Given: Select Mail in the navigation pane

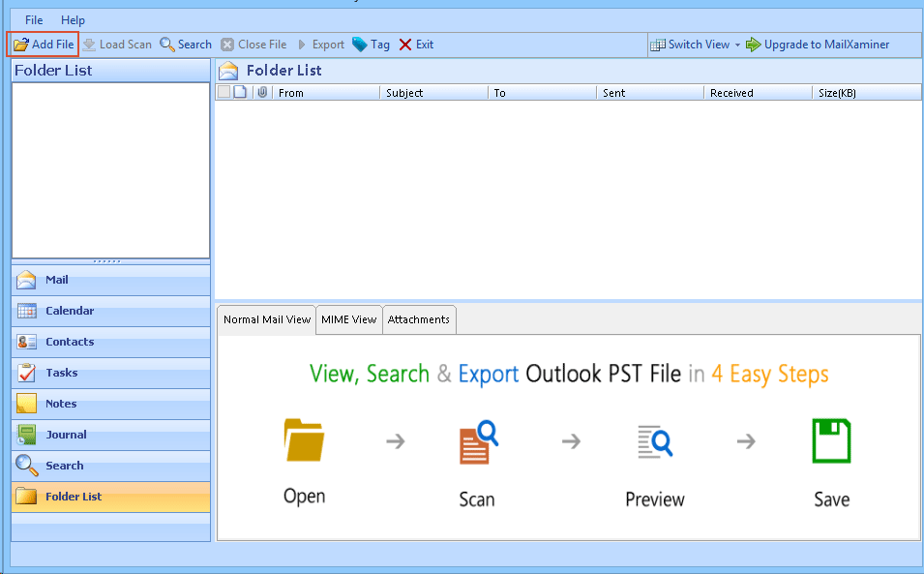Looking at the screenshot, I should (x=111, y=280).
